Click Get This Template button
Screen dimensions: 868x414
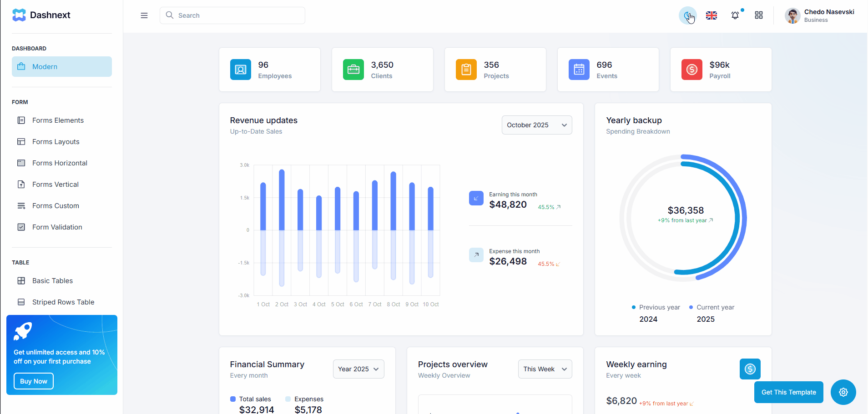(x=789, y=392)
